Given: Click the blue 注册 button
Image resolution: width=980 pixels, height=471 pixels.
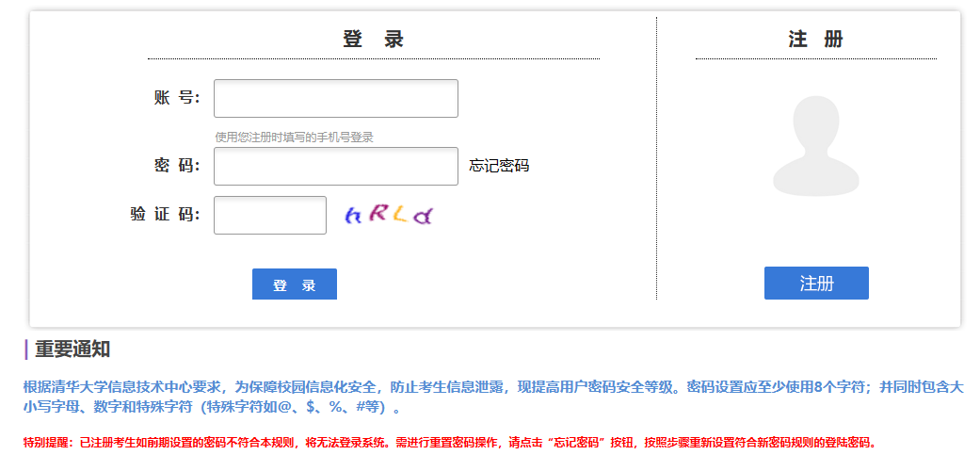Looking at the screenshot, I should [x=816, y=284].
